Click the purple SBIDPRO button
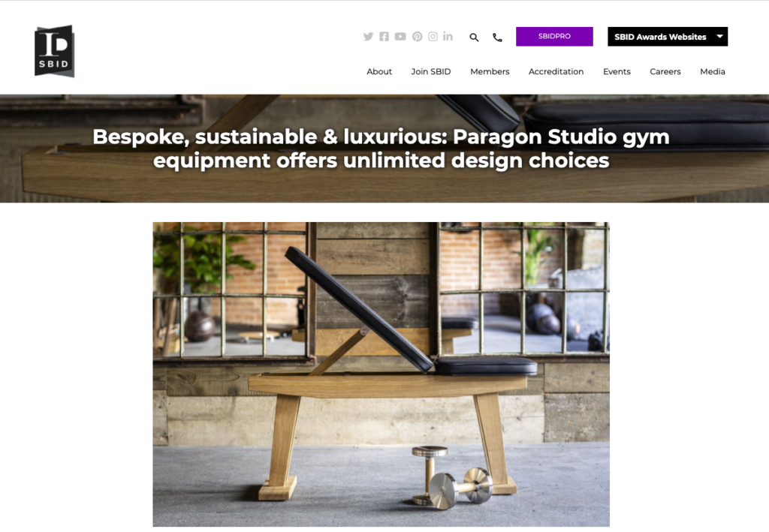The image size is (769, 532). coord(554,37)
